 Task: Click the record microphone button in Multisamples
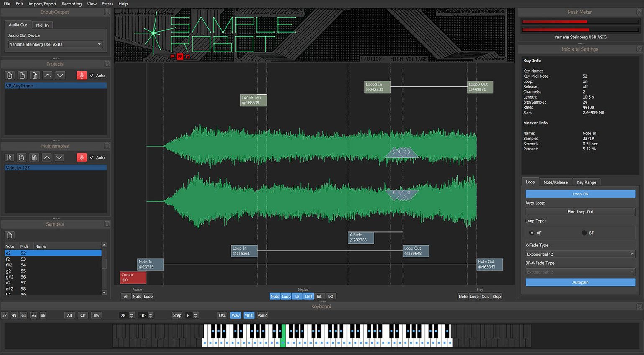[x=82, y=157]
